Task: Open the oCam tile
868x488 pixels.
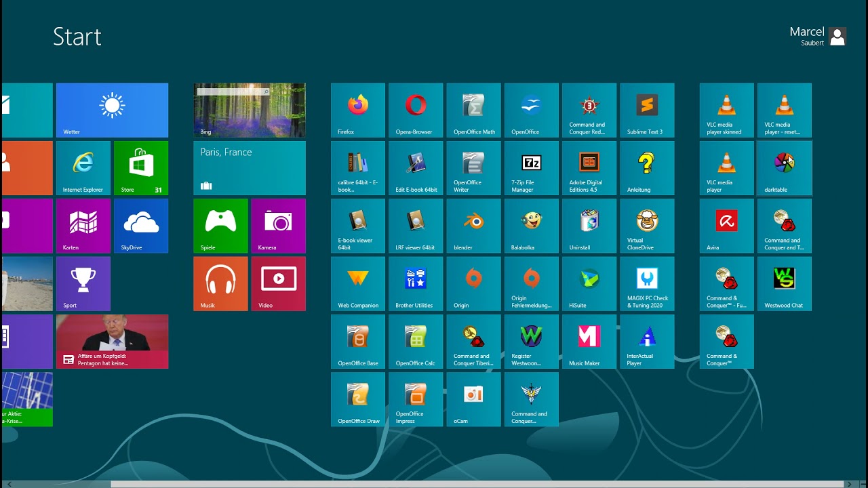Action: [x=474, y=399]
